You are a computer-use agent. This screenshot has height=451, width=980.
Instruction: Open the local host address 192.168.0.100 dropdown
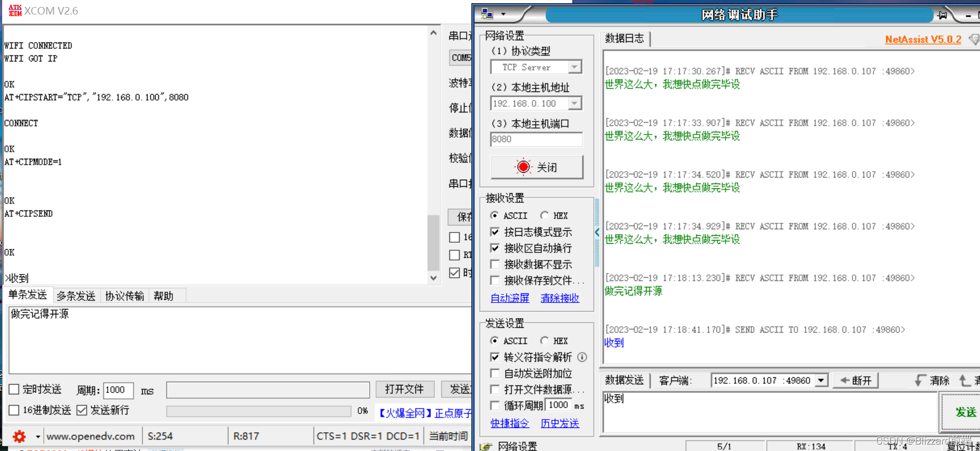click(575, 103)
